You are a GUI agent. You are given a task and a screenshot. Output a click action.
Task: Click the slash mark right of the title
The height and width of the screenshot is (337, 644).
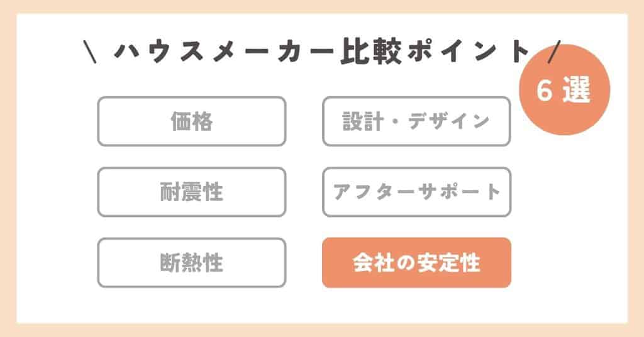(x=553, y=52)
